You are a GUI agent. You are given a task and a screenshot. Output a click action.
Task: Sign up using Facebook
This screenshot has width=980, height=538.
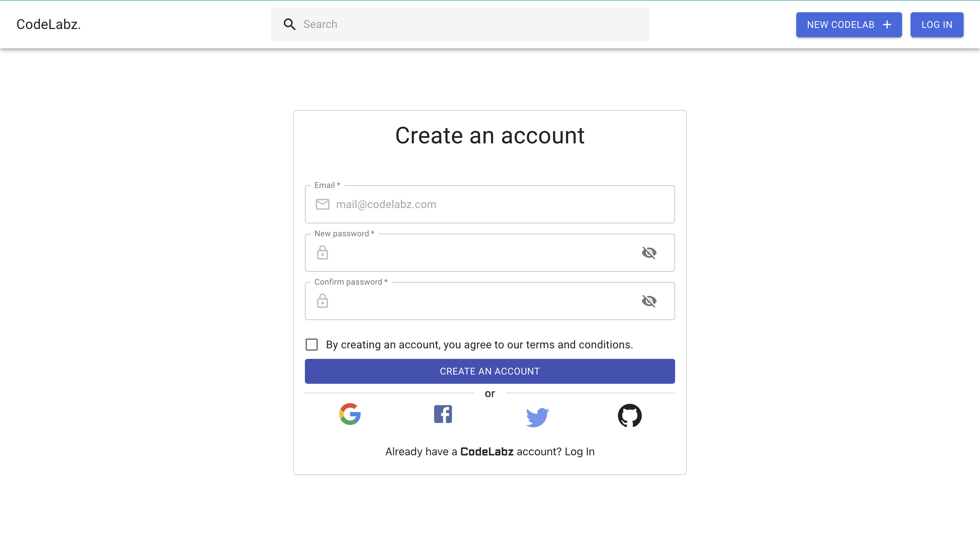443,414
